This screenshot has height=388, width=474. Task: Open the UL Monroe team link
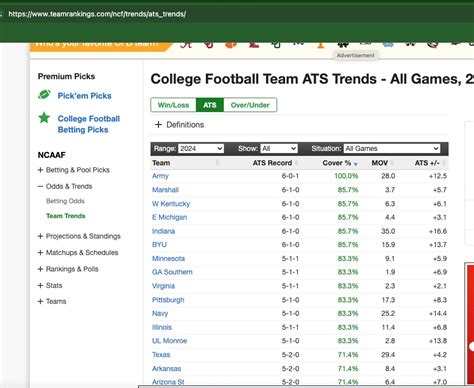tap(169, 341)
